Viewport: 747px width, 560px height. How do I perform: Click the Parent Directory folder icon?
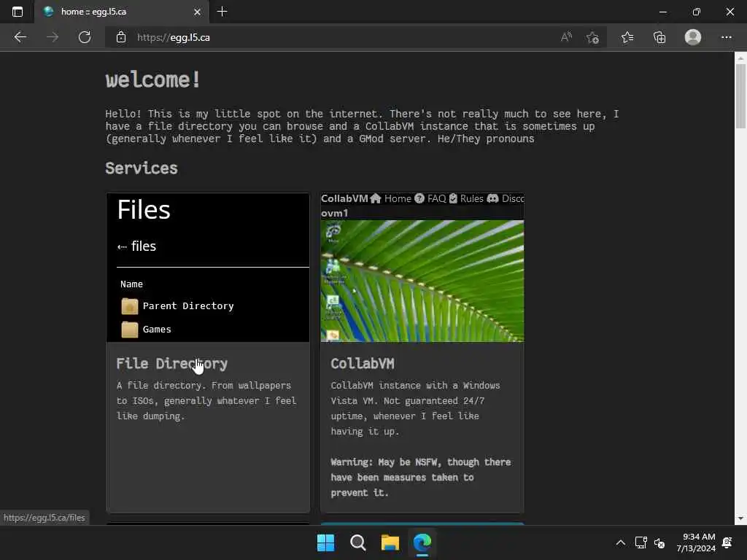pos(130,306)
